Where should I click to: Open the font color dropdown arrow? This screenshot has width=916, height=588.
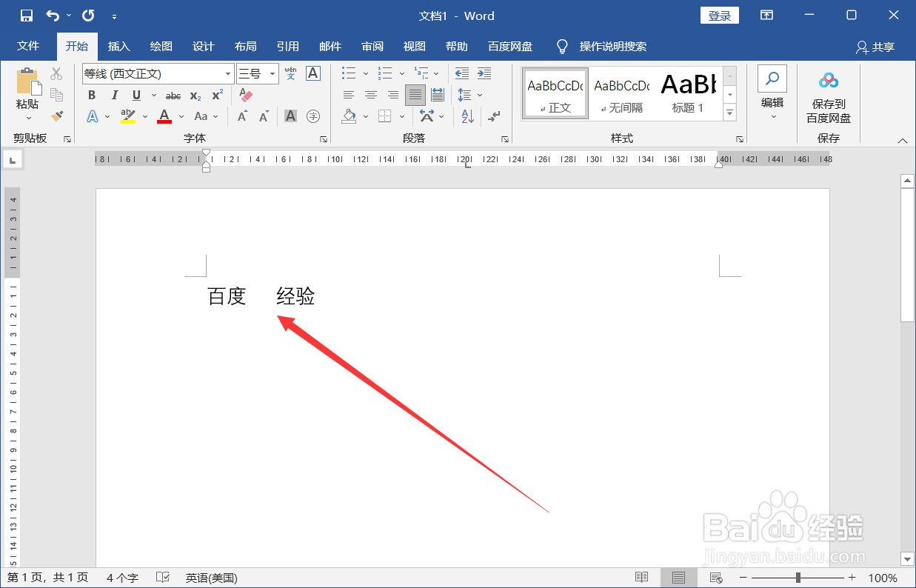coord(181,117)
